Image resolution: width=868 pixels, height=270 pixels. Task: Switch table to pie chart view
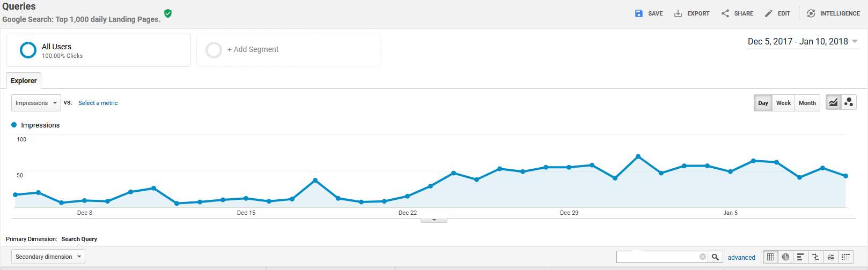tap(785, 257)
